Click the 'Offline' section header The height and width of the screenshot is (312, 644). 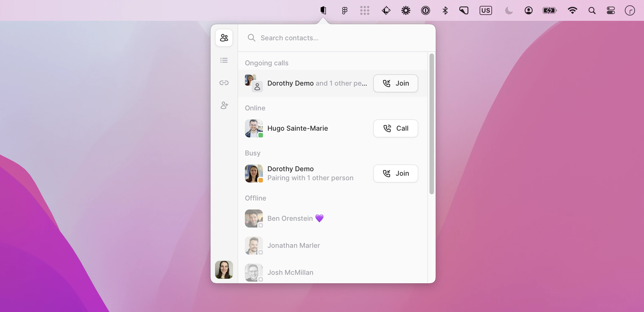255,198
